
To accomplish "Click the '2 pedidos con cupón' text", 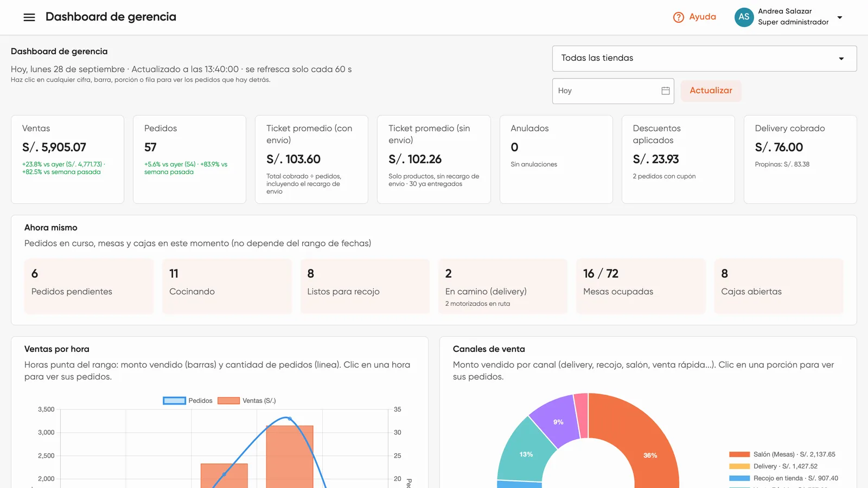I will [x=664, y=176].
